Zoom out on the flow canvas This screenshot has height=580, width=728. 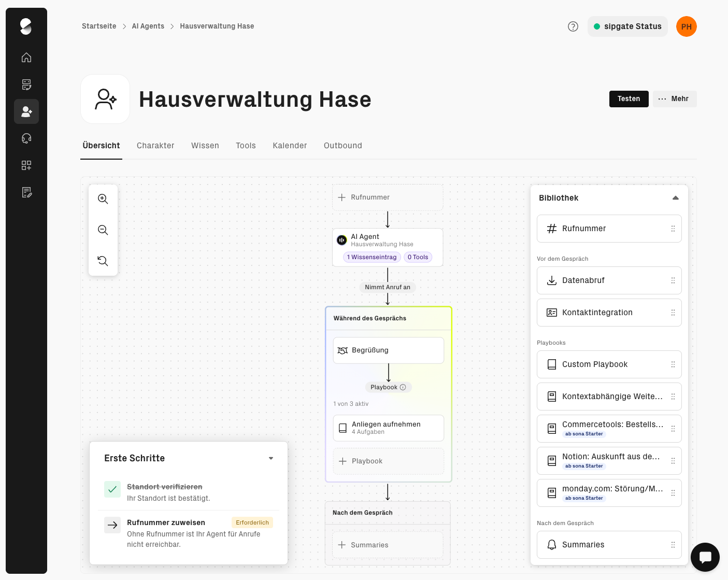[x=103, y=230]
